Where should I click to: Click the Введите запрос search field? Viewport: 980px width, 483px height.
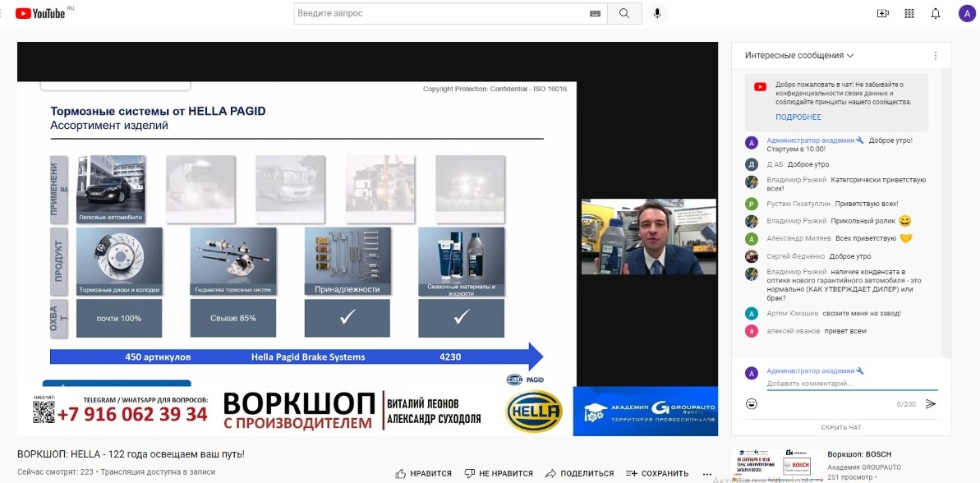coord(439,13)
